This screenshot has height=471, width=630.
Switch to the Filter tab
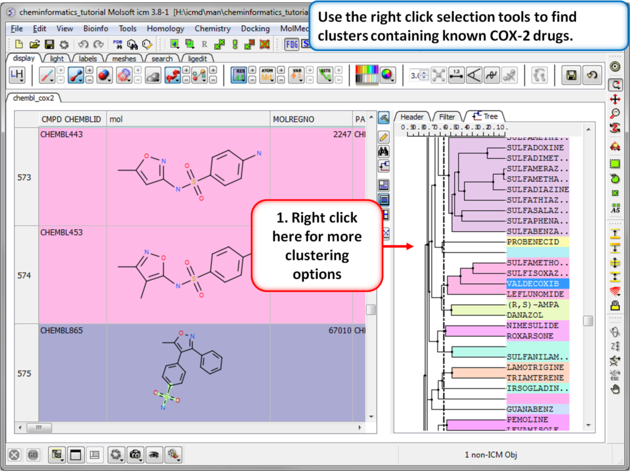(447, 117)
